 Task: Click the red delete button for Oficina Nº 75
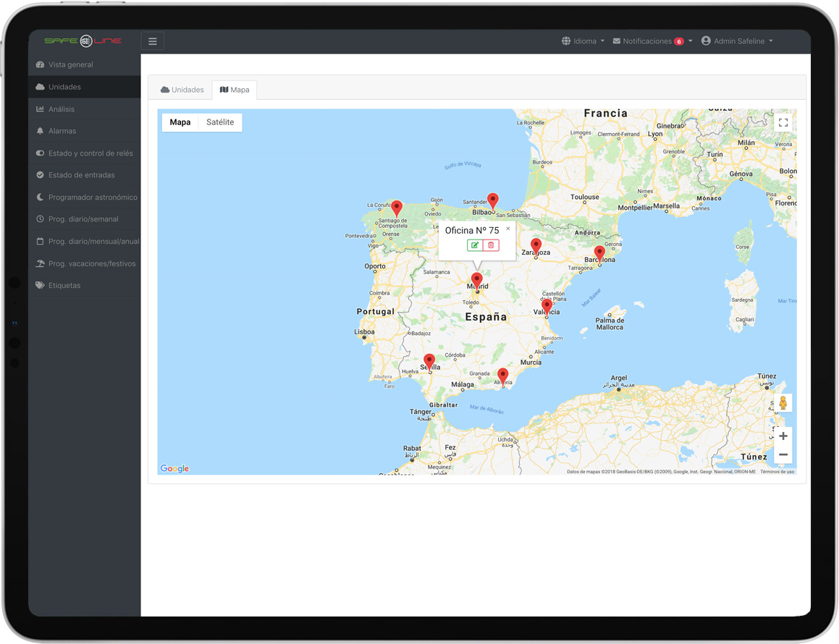[492, 245]
